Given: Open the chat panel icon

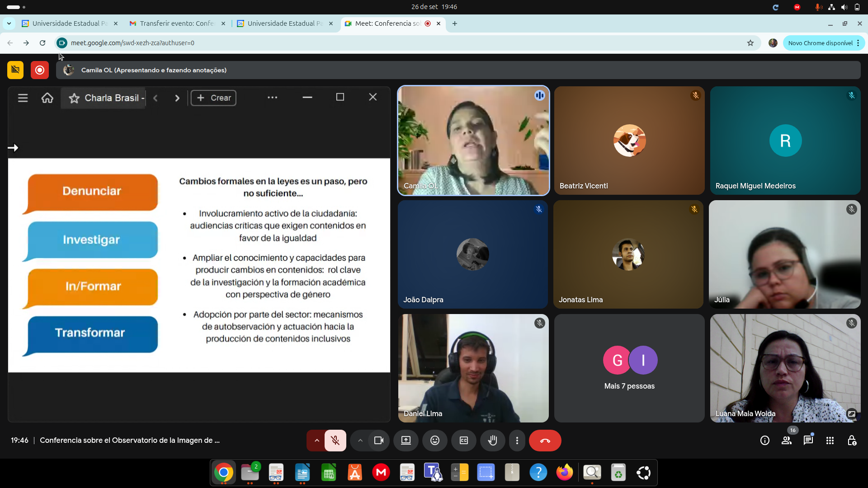Looking at the screenshot, I should click(x=808, y=441).
